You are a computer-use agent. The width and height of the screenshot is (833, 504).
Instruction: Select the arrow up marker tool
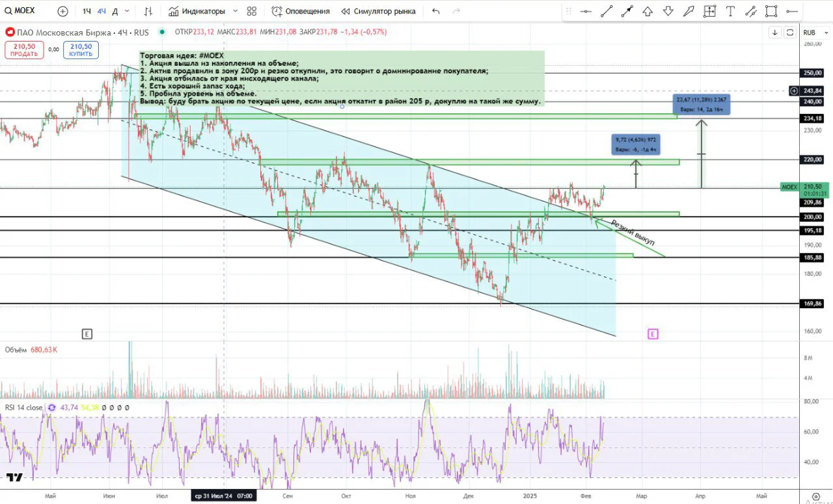[x=648, y=11]
